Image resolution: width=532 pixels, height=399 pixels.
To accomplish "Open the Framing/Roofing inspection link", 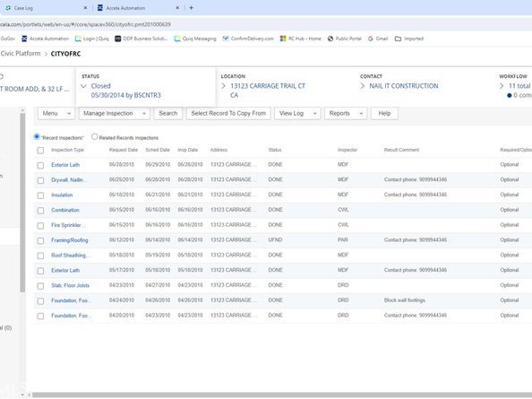I will pos(70,240).
